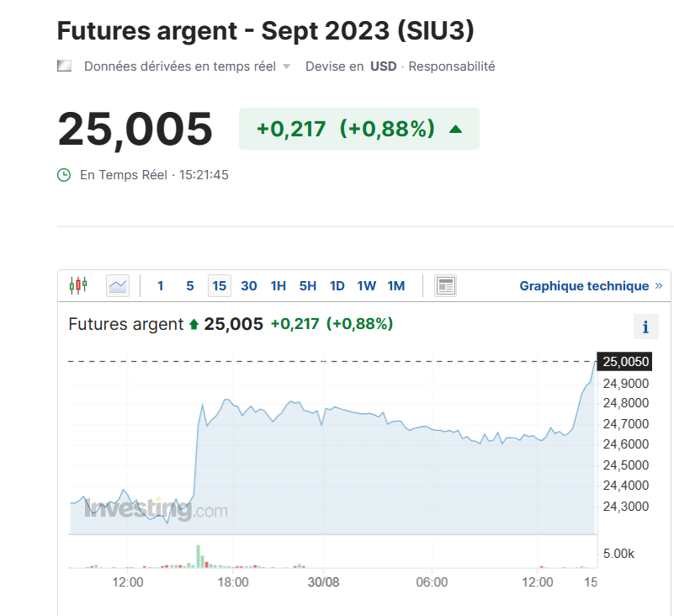Screen dimensions: 674x616
Task: Select the 1 minute interval
Action: (x=161, y=286)
